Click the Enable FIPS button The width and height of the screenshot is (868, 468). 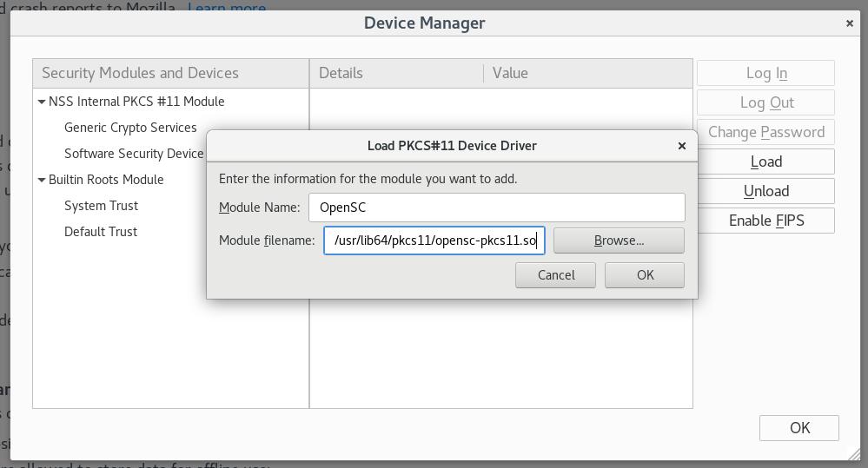[766, 221]
